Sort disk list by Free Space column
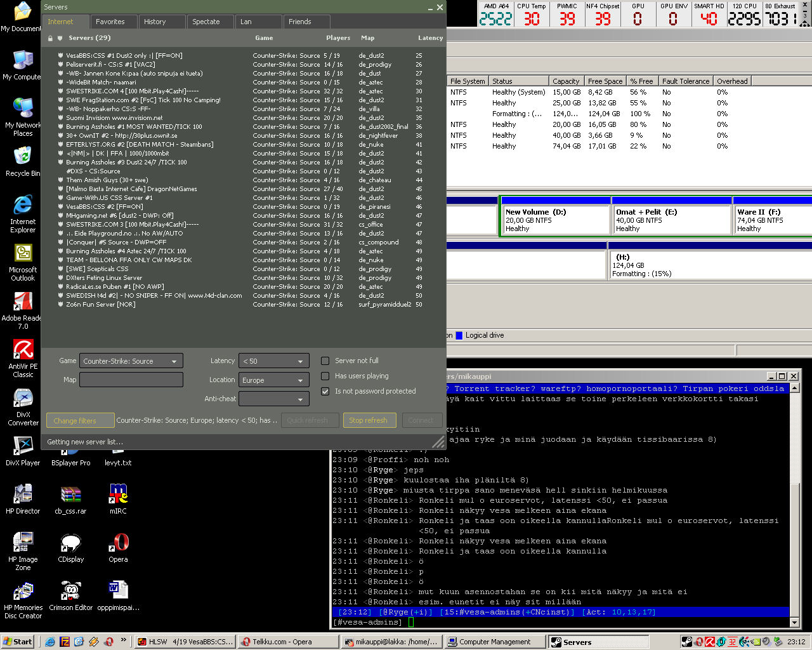The width and height of the screenshot is (812, 650). [x=605, y=81]
